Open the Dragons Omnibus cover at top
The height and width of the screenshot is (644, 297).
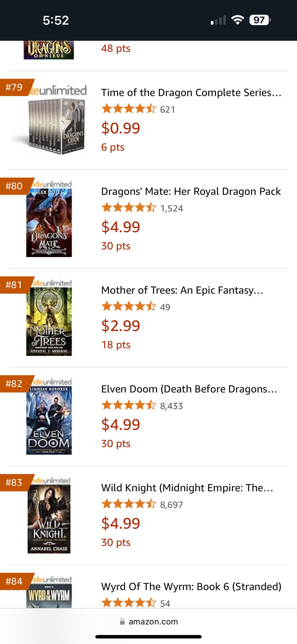[x=49, y=50]
